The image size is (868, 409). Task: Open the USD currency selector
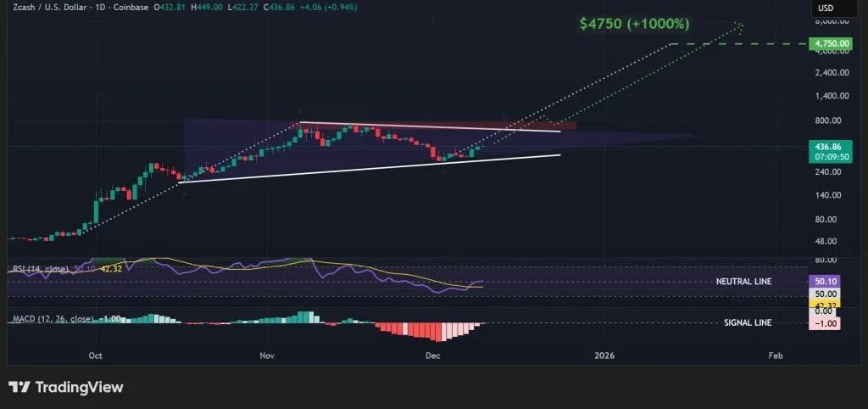coord(826,8)
